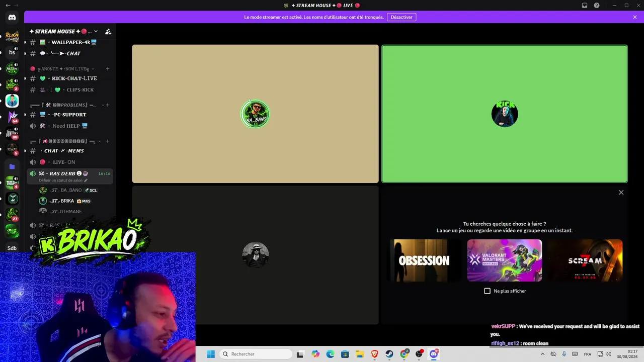Image resolution: width=644 pixels, height=362 pixels.
Task: Open Brave browser from taskbar
Action: pos(374,354)
